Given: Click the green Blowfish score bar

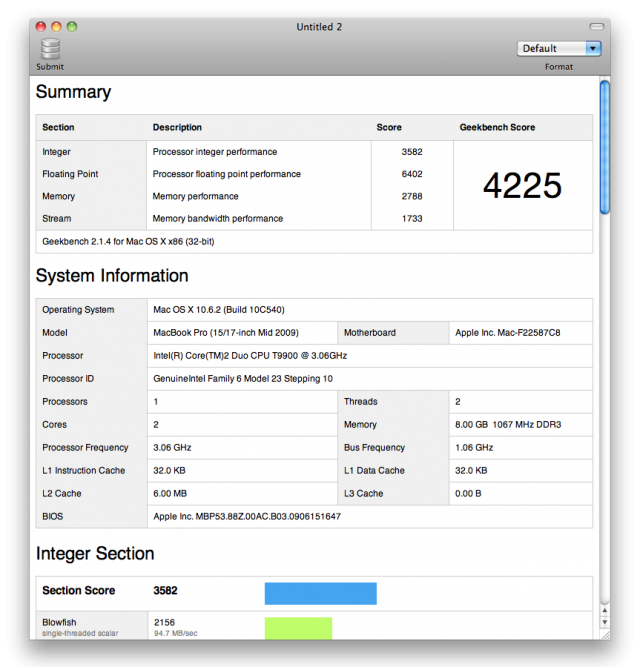Looking at the screenshot, I should (298, 628).
